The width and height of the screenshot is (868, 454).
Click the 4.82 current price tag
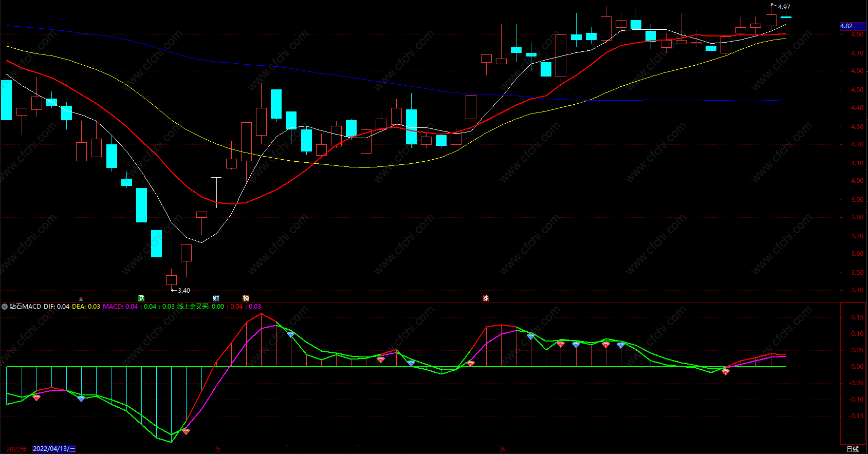853,26
